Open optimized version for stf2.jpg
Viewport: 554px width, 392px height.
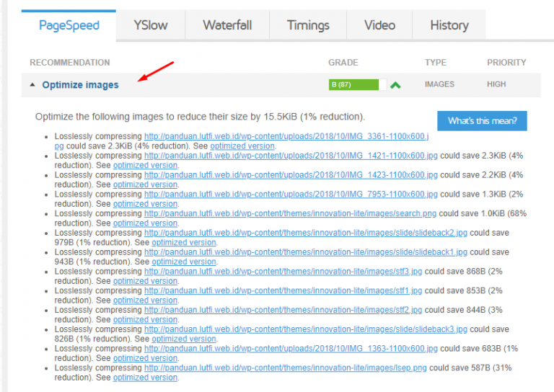click(145, 320)
